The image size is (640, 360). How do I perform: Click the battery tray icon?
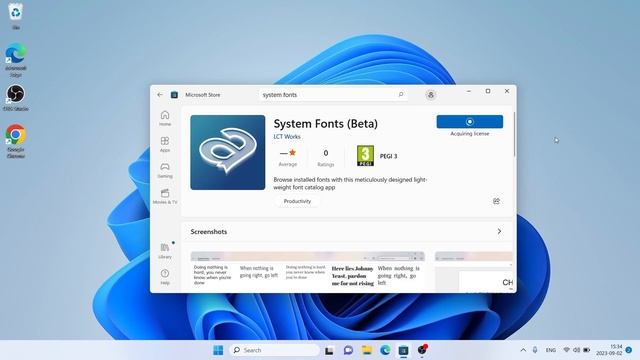point(587,350)
